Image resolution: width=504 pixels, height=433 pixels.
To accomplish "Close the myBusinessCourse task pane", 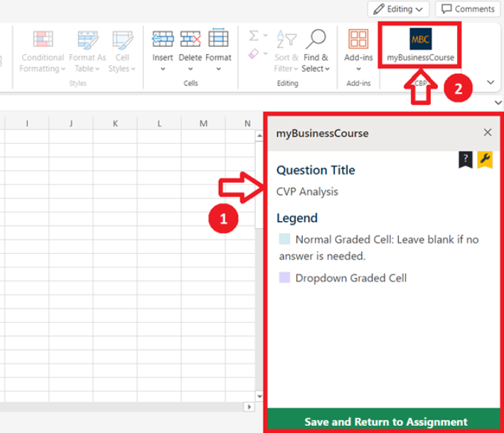I will [x=487, y=132].
